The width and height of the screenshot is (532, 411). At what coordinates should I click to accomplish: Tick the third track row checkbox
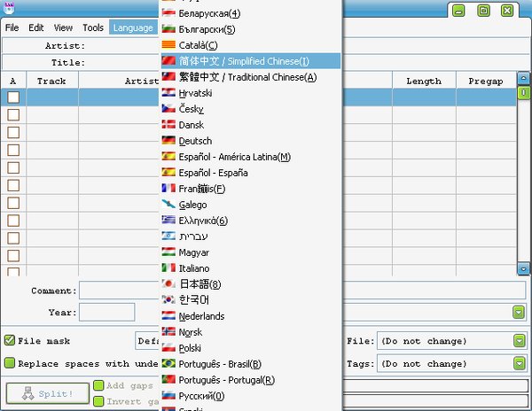(13, 133)
